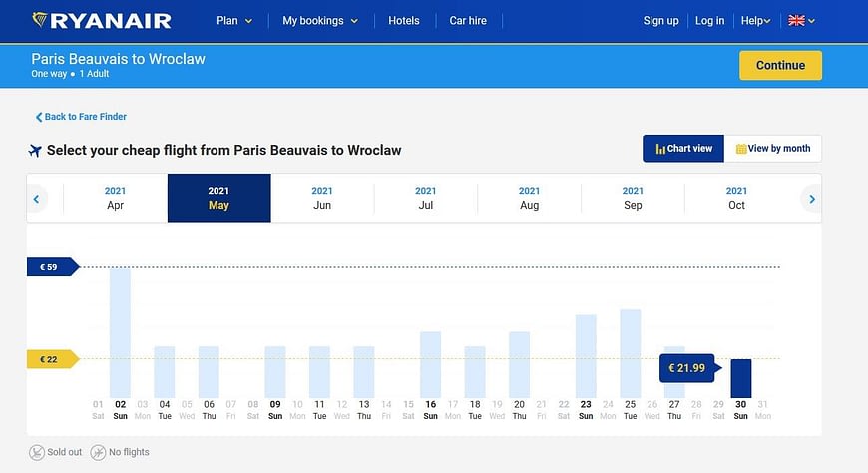
Task: Click the €59 maximum price label
Action: pyautogui.click(x=53, y=267)
